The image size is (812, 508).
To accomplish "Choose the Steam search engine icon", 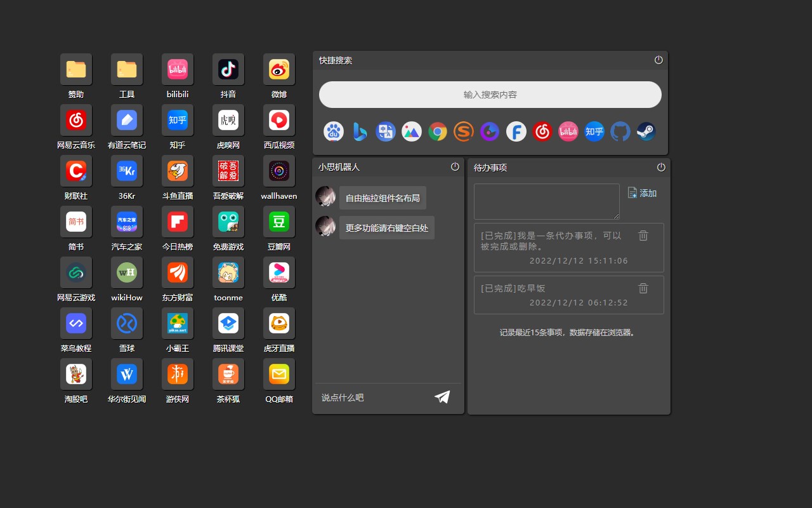I will (646, 131).
